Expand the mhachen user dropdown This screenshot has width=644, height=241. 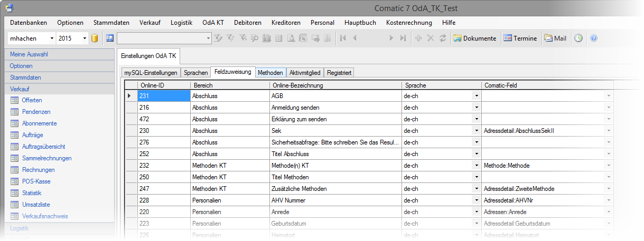(x=52, y=38)
